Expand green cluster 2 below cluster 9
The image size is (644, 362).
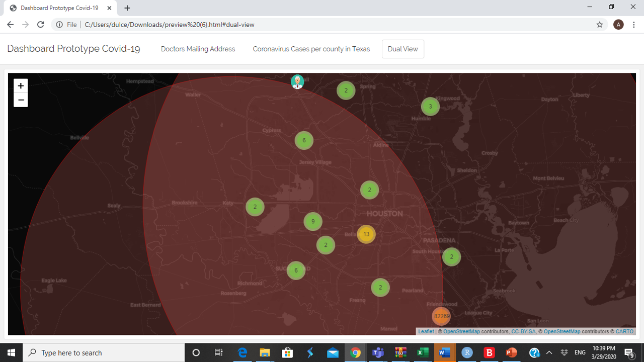(x=326, y=245)
